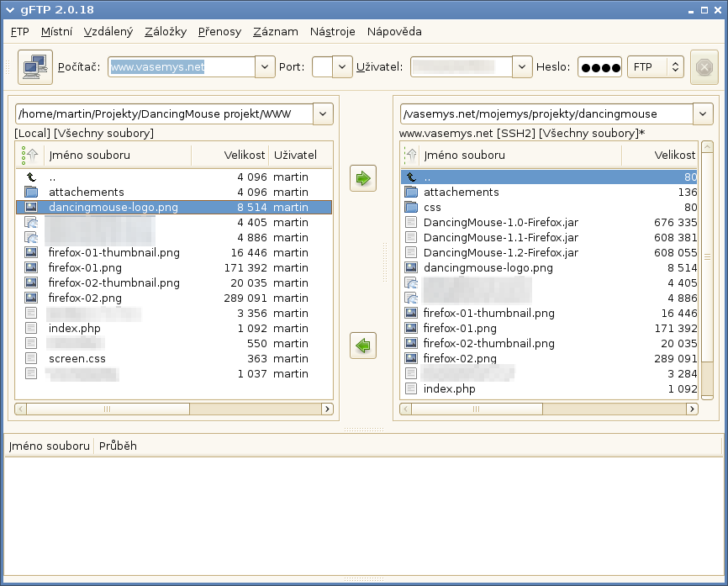Focus the Heslo password field
The width and height of the screenshot is (728, 586).
click(x=600, y=67)
